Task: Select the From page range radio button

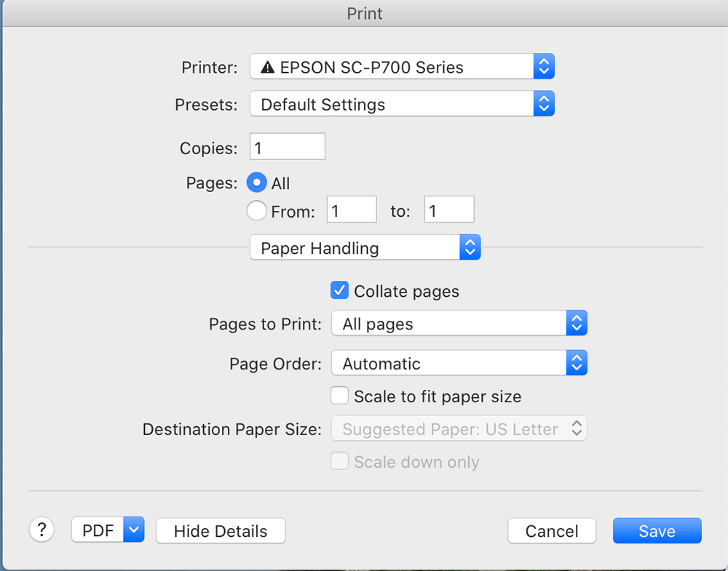Action: pos(256,211)
